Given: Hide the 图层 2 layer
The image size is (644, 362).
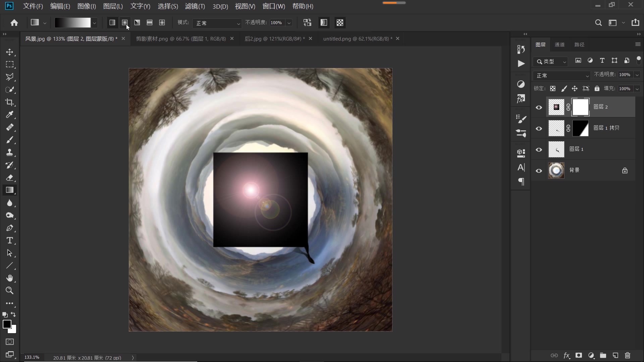Looking at the screenshot, I should coord(539,107).
